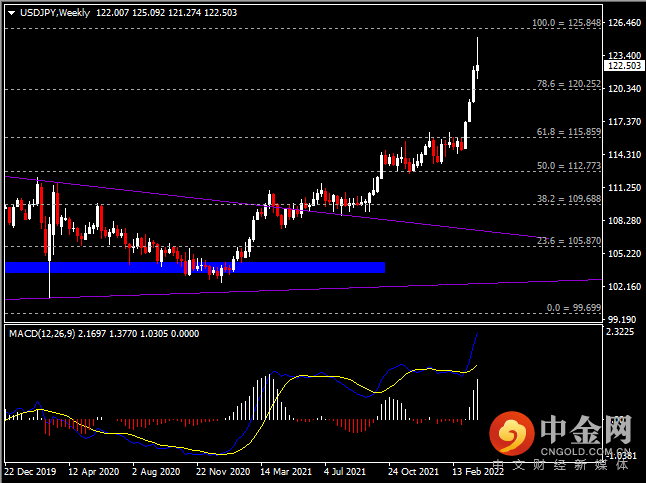
Task: Click the 4 Jul 2021 date label
Action: pos(345,471)
